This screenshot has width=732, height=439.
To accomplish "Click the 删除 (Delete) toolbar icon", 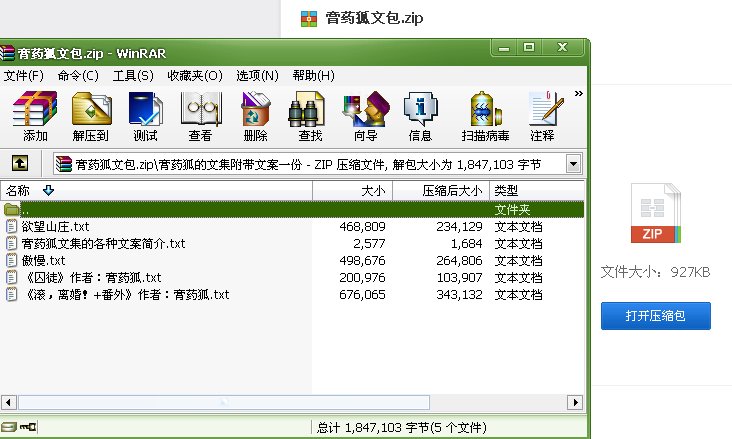I will coord(255,109).
